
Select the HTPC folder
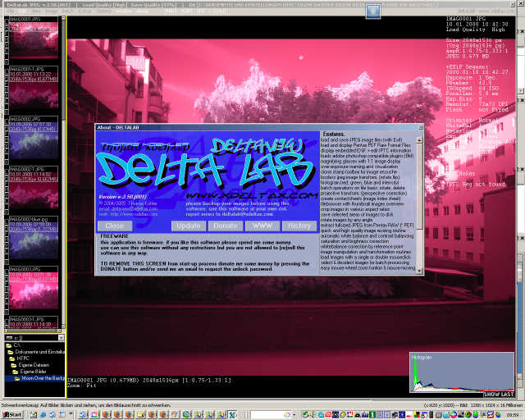[20, 358]
